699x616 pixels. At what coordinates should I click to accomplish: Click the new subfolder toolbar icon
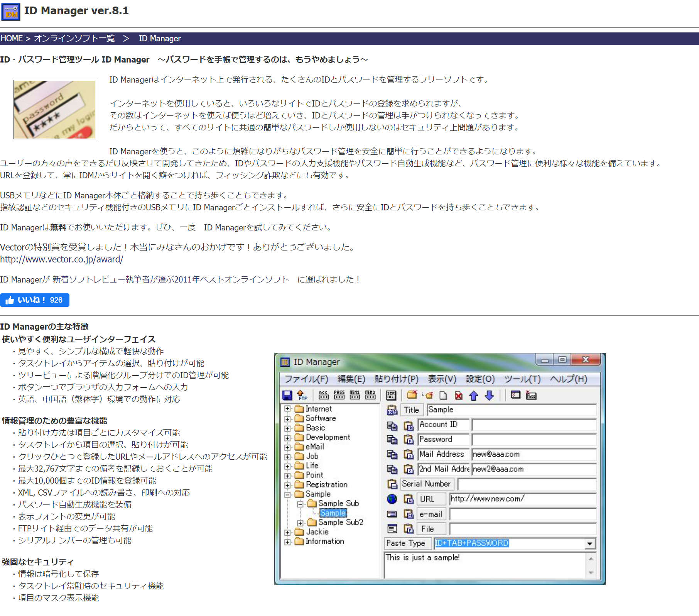[428, 395]
